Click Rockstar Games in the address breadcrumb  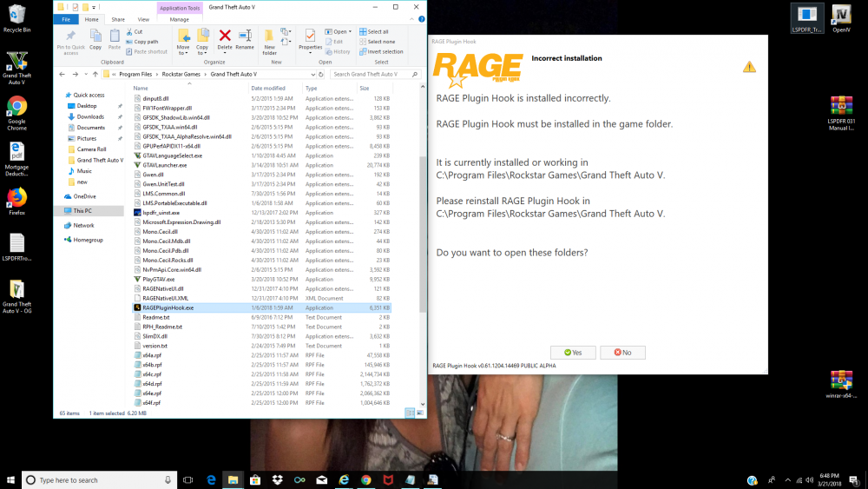181,74
